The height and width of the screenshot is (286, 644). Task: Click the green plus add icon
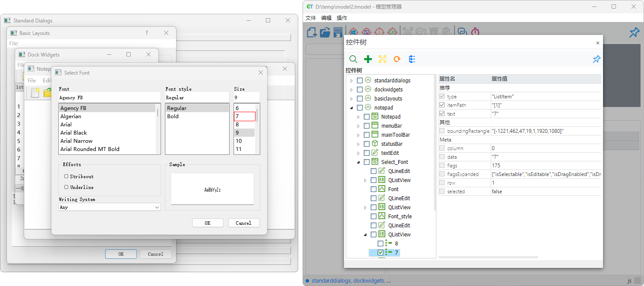[x=368, y=59]
